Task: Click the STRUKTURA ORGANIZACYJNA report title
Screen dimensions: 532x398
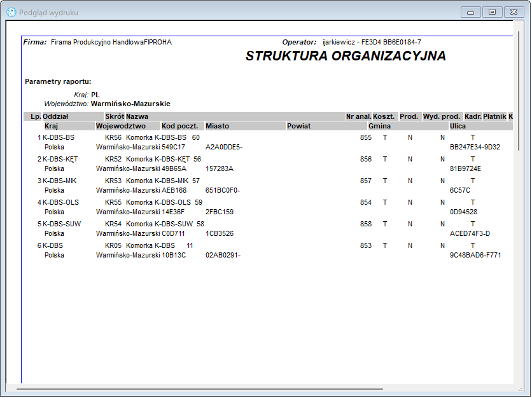Action: [x=346, y=56]
